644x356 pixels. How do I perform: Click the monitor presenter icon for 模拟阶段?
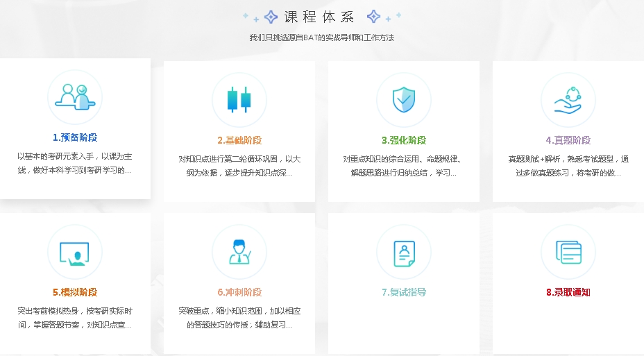[75, 254]
